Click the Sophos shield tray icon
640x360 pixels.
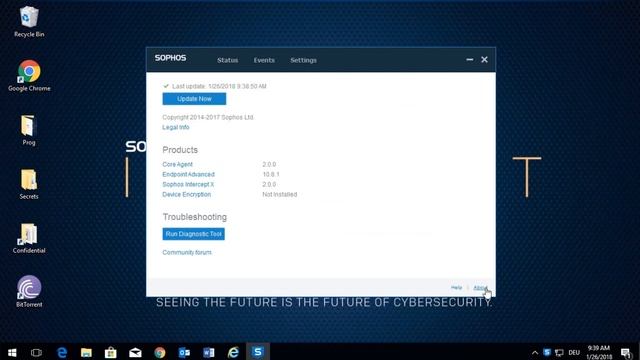pyautogui.click(x=547, y=352)
